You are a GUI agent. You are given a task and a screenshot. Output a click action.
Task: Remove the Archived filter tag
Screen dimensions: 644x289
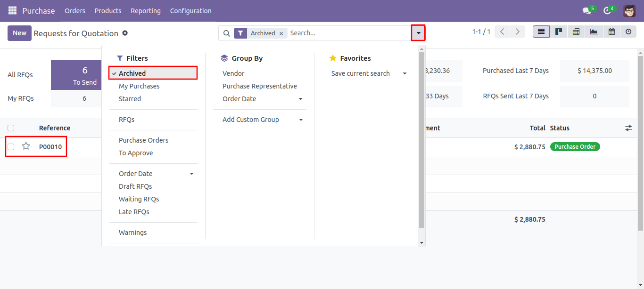point(281,33)
